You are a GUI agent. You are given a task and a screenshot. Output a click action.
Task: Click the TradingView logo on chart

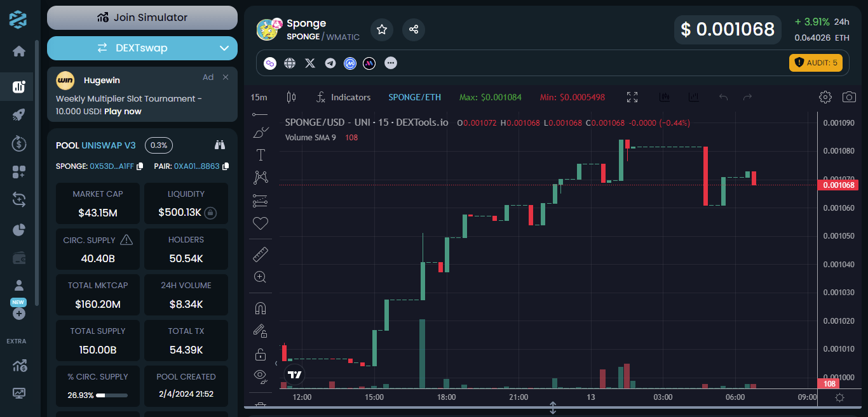point(294,374)
